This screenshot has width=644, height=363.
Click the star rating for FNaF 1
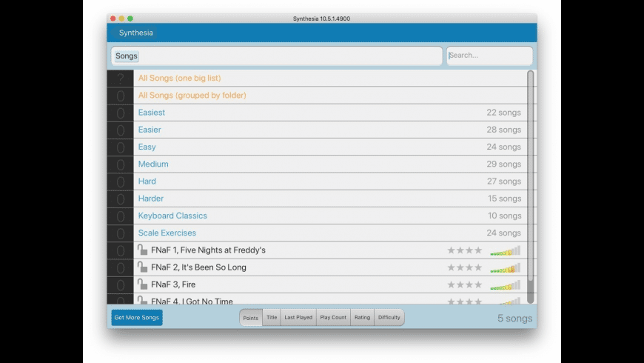(x=465, y=250)
